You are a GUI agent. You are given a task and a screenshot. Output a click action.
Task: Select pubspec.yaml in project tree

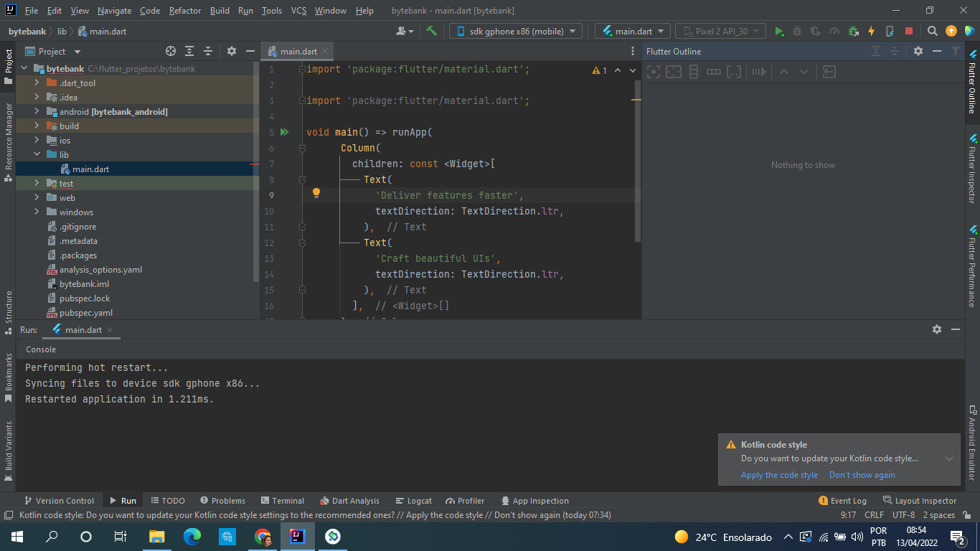tap(86, 313)
